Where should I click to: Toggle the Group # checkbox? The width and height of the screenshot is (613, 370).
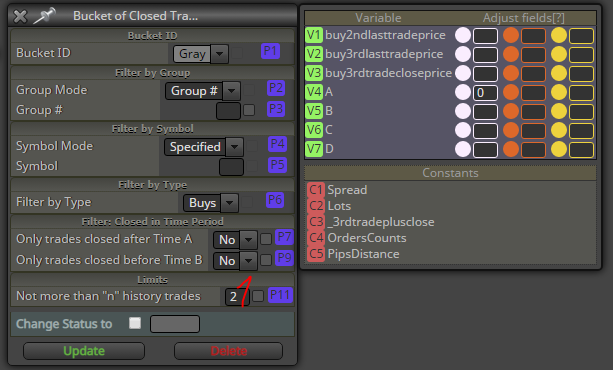[249, 110]
